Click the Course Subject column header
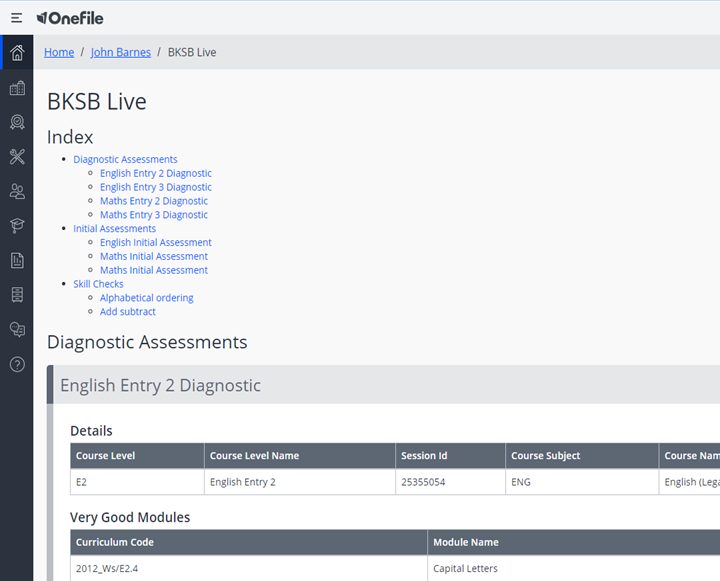Screen dimensions: 720x581 pyautogui.click(x=582, y=456)
